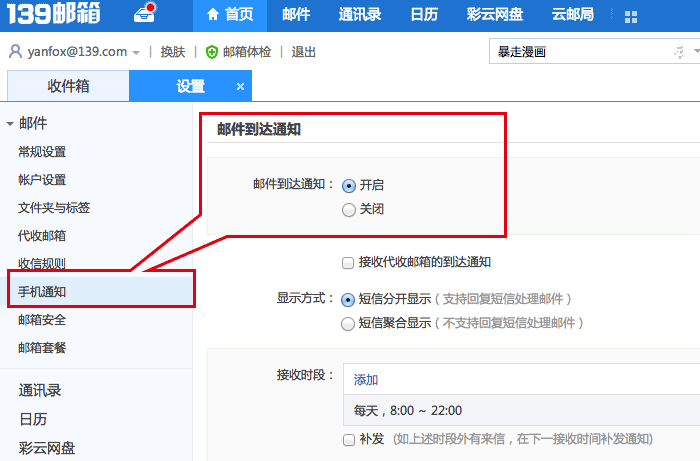The height and width of the screenshot is (461, 700).
Task: Click the user avatar icon beside yanfox@139.com
Action: pos(15,52)
